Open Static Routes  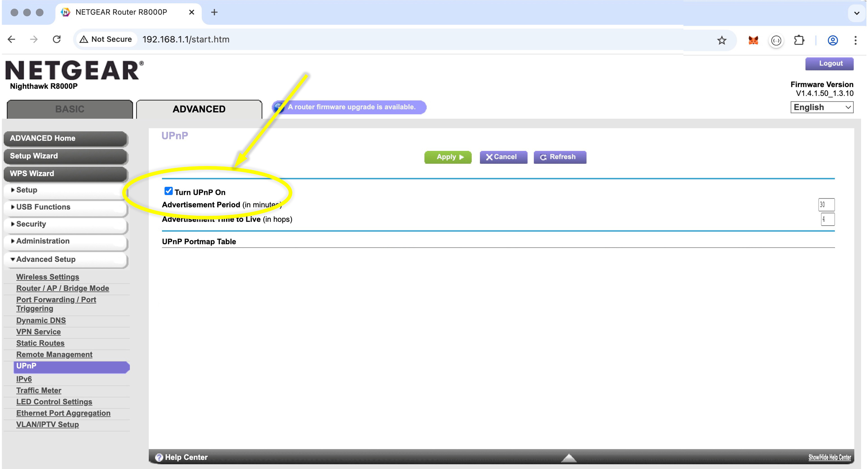pos(40,343)
